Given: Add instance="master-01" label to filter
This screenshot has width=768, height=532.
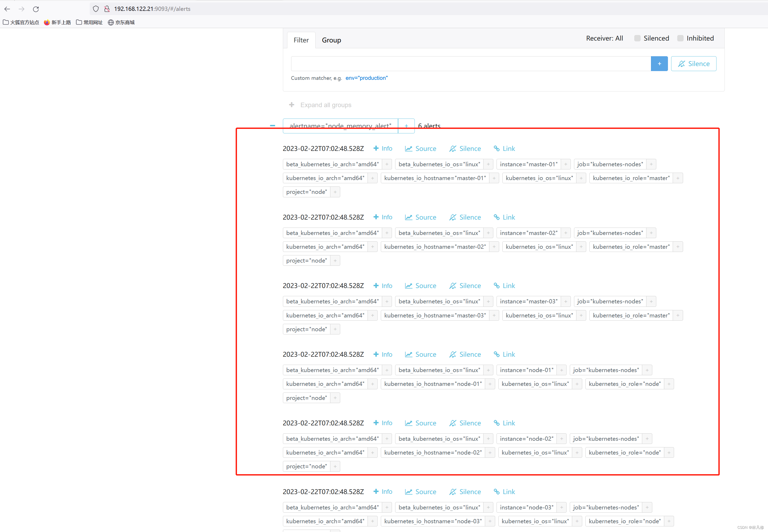Looking at the screenshot, I should click(x=566, y=164).
